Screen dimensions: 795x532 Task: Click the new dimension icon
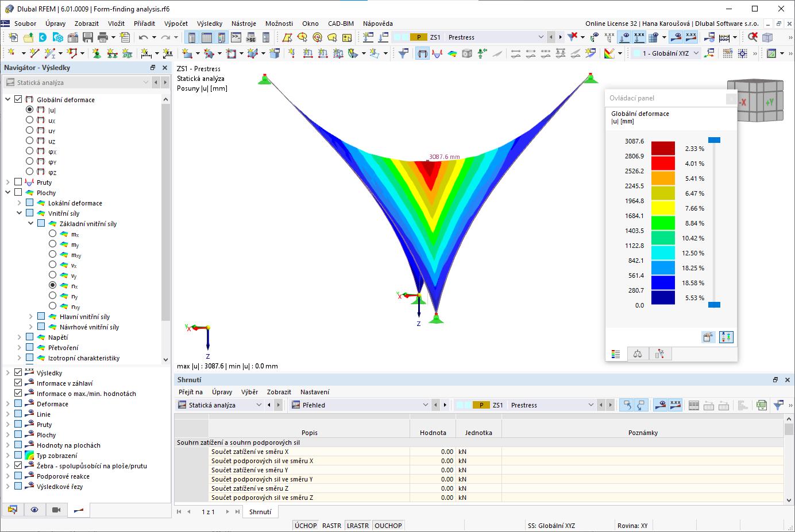pos(146,53)
